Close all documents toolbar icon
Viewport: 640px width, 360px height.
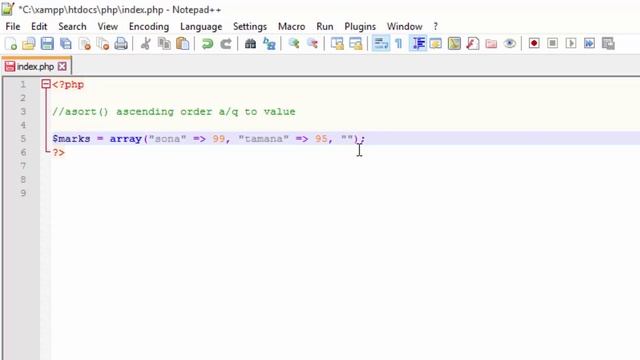(x=103, y=43)
